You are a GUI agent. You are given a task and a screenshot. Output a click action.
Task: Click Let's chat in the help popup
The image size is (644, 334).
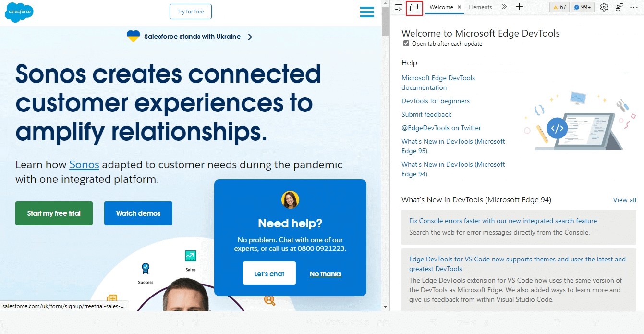[x=269, y=273]
